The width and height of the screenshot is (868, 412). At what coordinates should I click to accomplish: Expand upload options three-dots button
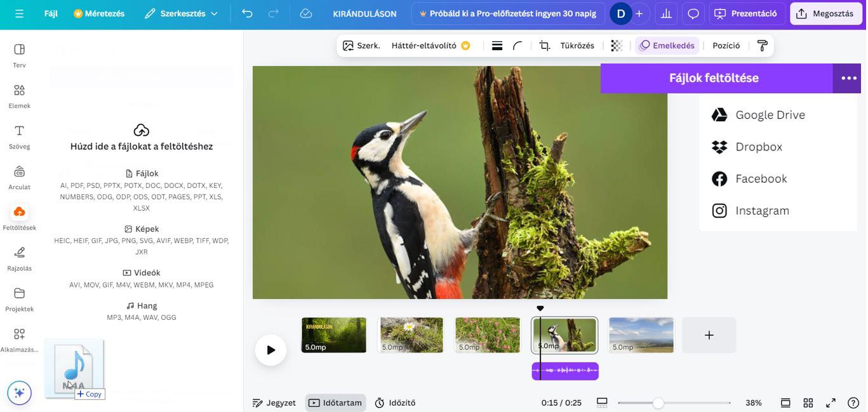pos(848,78)
